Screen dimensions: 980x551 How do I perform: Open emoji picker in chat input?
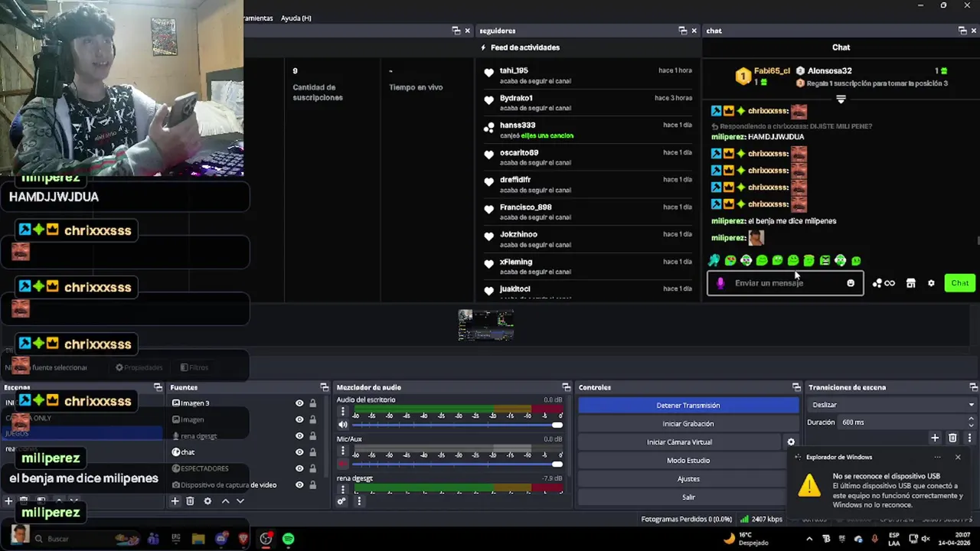[x=851, y=283]
